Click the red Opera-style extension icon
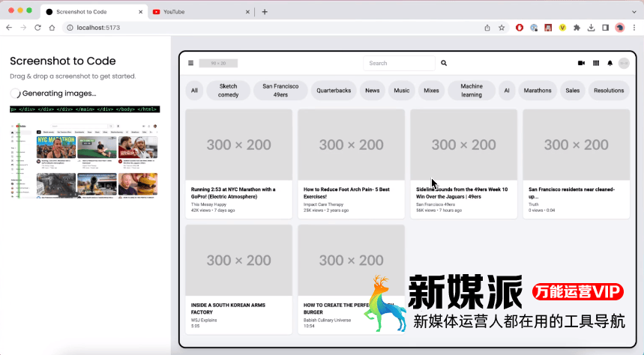The image size is (644, 355). (x=520, y=28)
